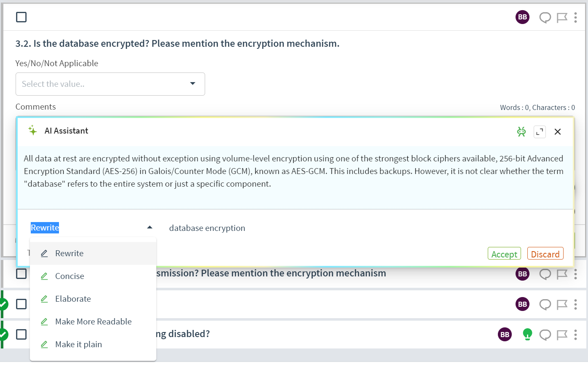Discard the AI generated answer
Image resolution: width=588 pixels, height=367 pixels.
pyautogui.click(x=545, y=254)
